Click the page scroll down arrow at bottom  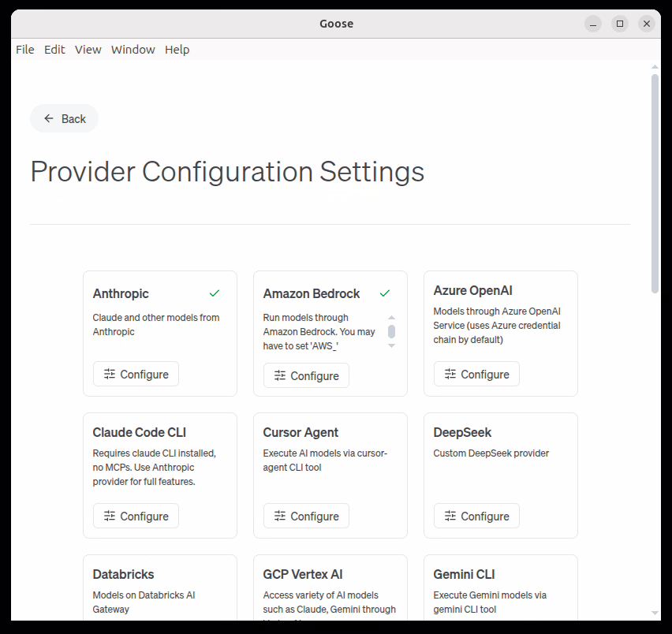(655, 613)
